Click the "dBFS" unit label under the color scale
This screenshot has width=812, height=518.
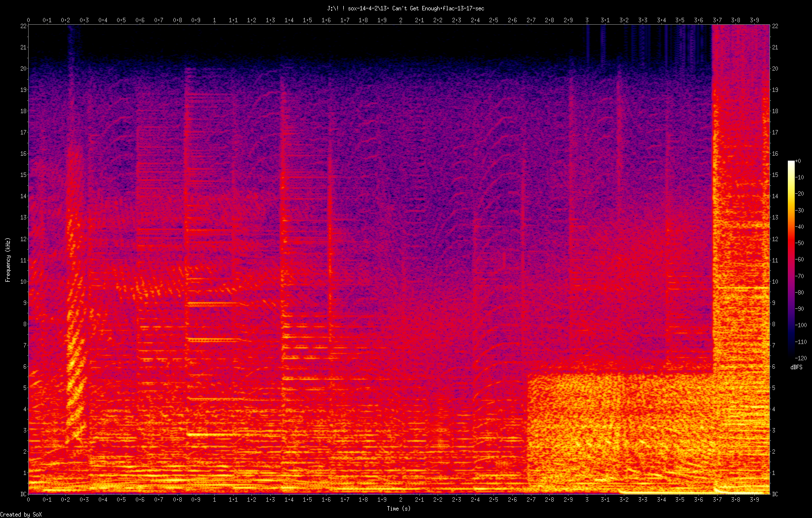(x=796, y=367)
